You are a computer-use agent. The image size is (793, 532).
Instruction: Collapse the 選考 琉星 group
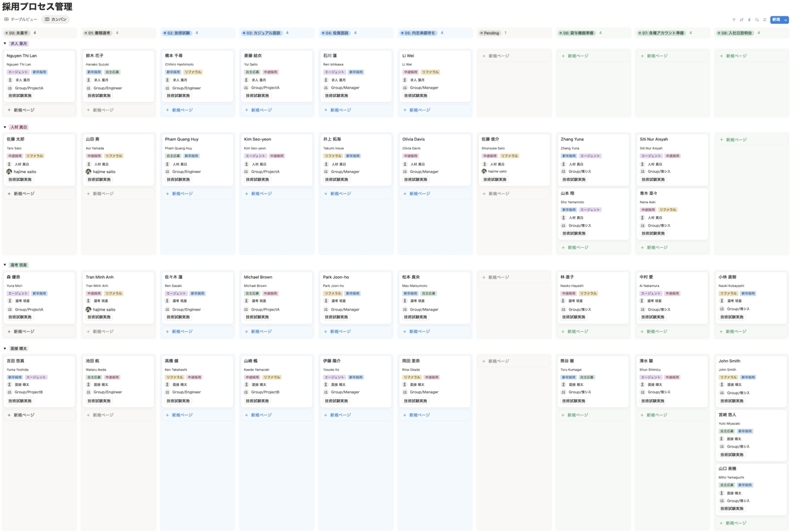(x=5, y=265)
